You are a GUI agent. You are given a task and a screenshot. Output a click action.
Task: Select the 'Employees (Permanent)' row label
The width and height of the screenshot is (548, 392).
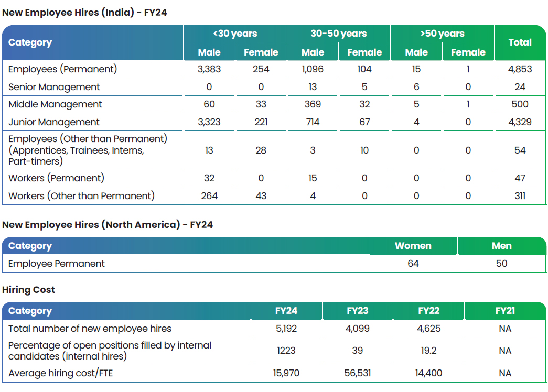62,69
